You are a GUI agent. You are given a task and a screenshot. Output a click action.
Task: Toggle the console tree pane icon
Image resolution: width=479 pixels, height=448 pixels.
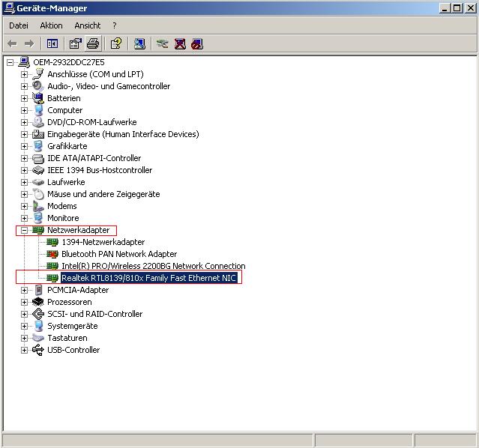pyautogui.click(x=52, y=44)
